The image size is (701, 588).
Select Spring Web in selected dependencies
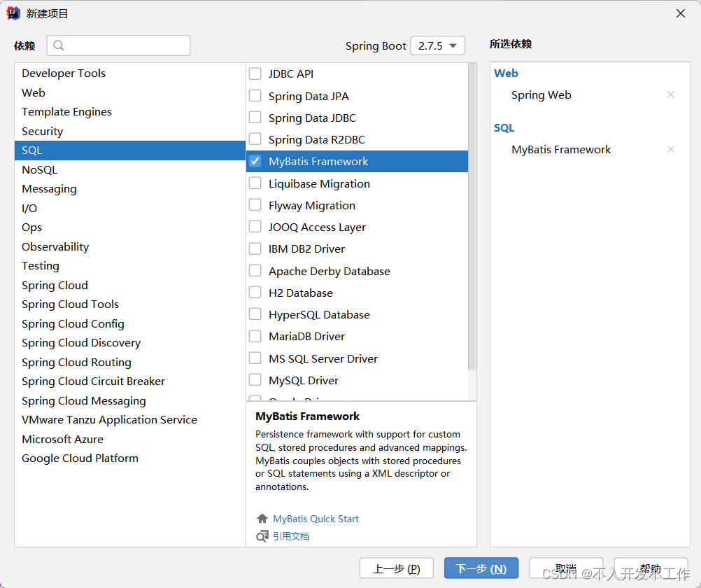click(541, 95)
